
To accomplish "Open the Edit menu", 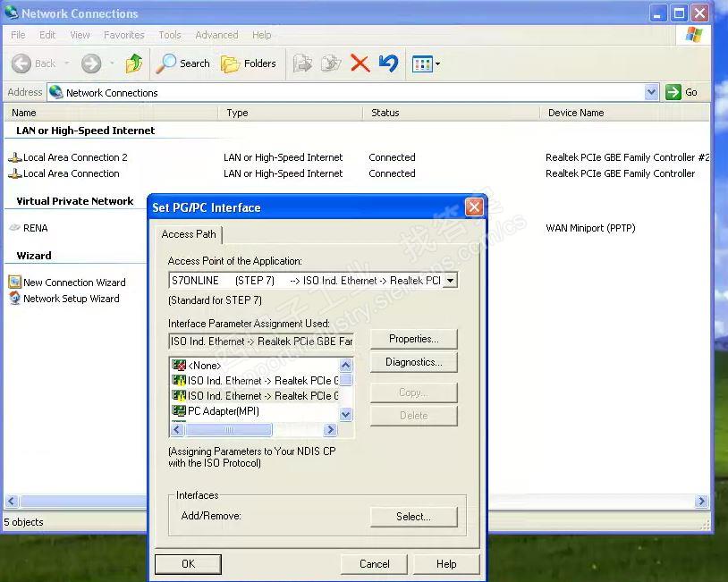I will pos(47,35).
